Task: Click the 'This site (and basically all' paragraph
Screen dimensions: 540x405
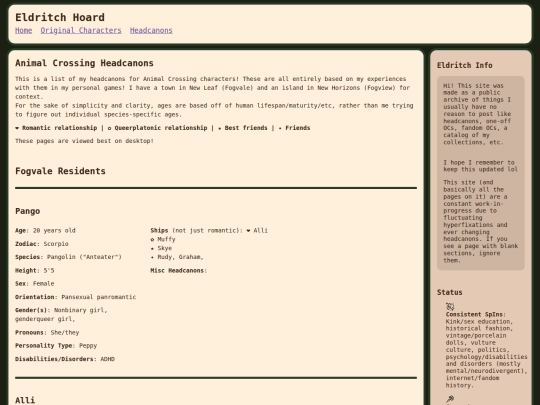Action: point(480,221)
